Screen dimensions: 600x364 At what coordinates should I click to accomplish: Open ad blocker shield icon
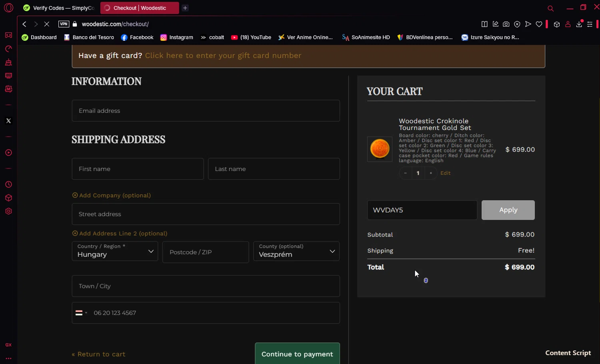click(517, 24)
